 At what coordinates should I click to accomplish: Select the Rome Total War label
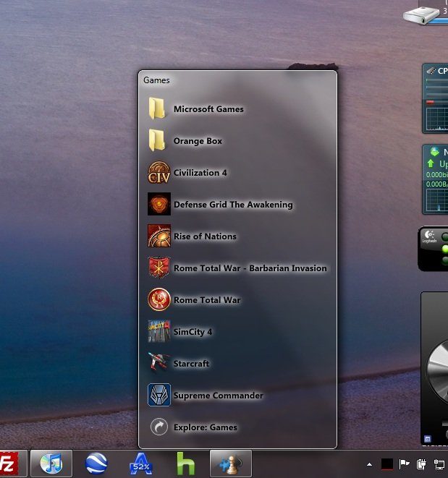207,300
